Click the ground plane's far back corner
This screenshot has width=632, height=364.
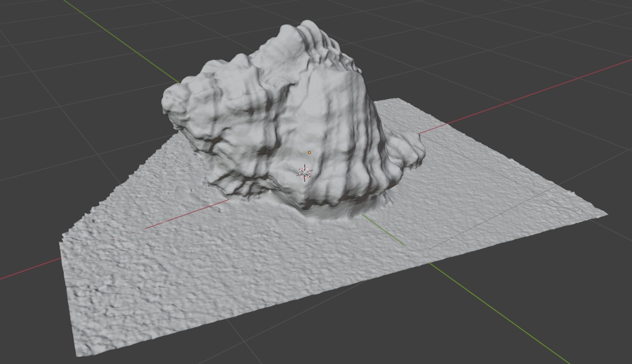pyautogui.click(x=398, y=99)
